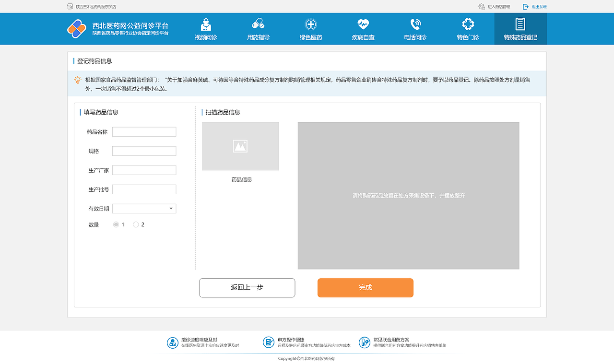Screen dimensions: 614x364
Task: Click the gear icon beside 进入药店管理
Action: 481,7
